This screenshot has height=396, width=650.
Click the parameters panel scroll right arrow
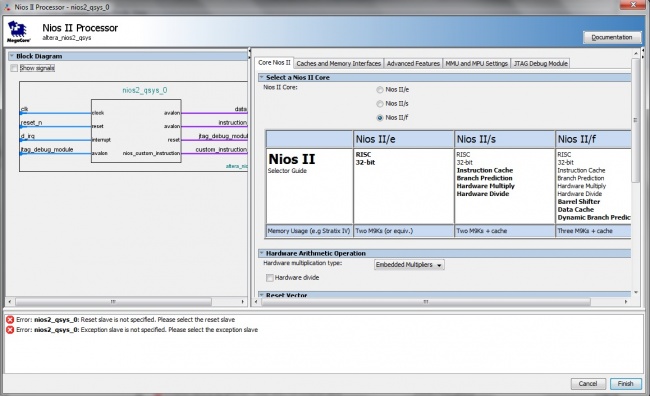click(x=626, y=302)
